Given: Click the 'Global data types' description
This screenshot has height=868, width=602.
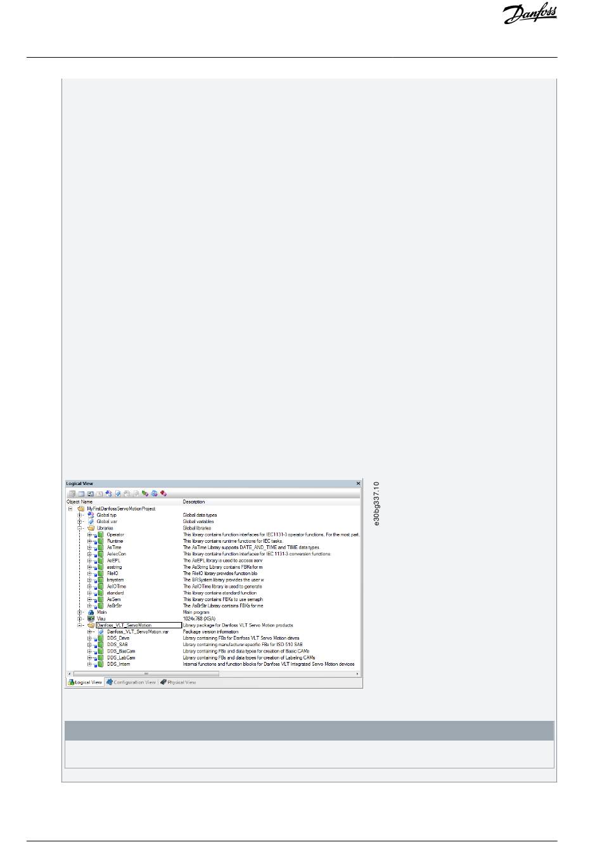Looking at the screenshot, I should tap(200, 515).
